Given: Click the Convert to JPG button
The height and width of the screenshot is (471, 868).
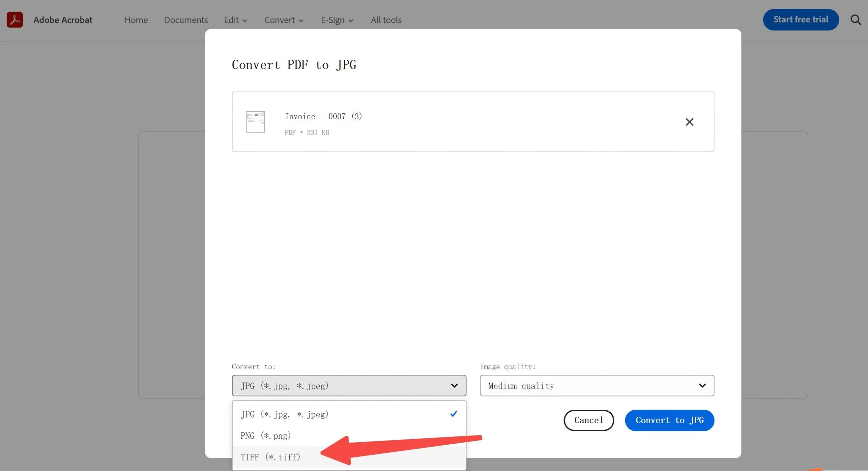Looking at the screenshot, I should pos(669,420).
